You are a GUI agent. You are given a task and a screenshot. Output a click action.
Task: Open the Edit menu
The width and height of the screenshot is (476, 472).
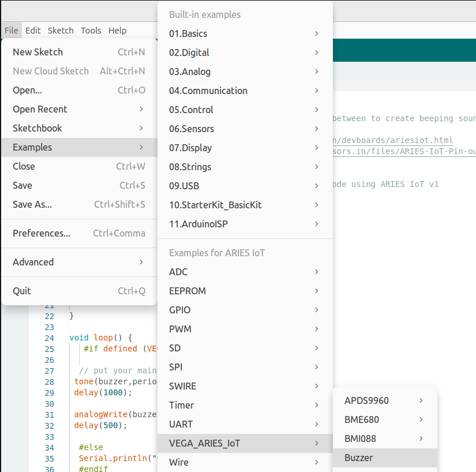click(33, 31)
